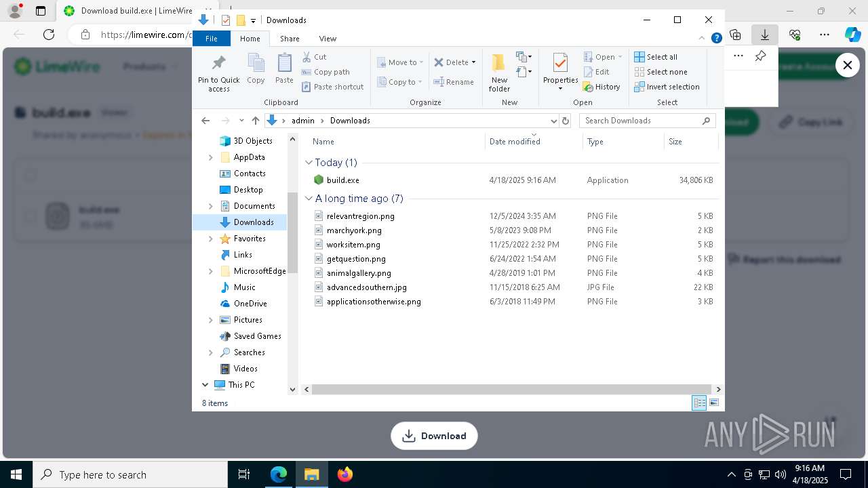Select the build.exe file
868x488 pixels.
tap(343, 180)
